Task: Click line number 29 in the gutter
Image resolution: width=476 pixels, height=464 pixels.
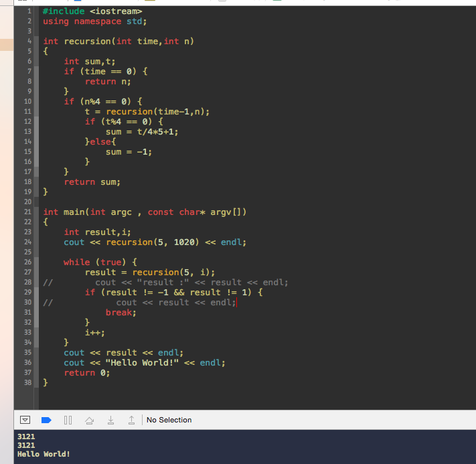Action: 27,292
